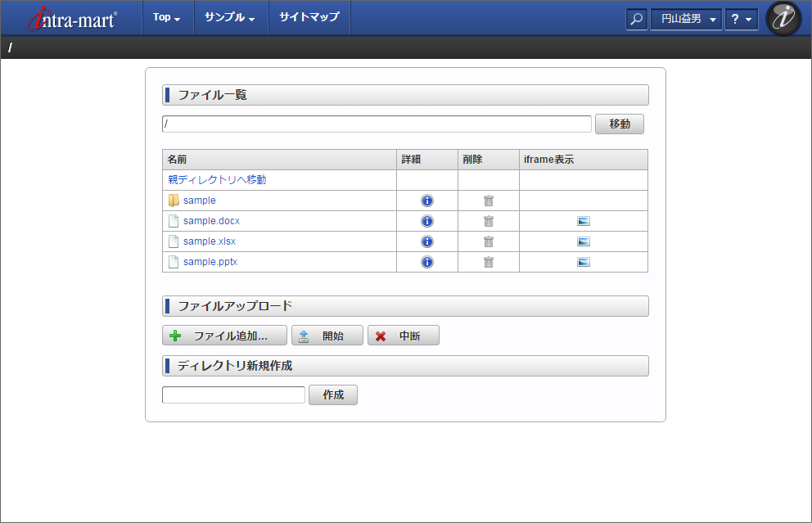Delete sample.docx via trash icon
This screenshot has height=523, width=812.
pyautogui.click(x=489, y=221)
